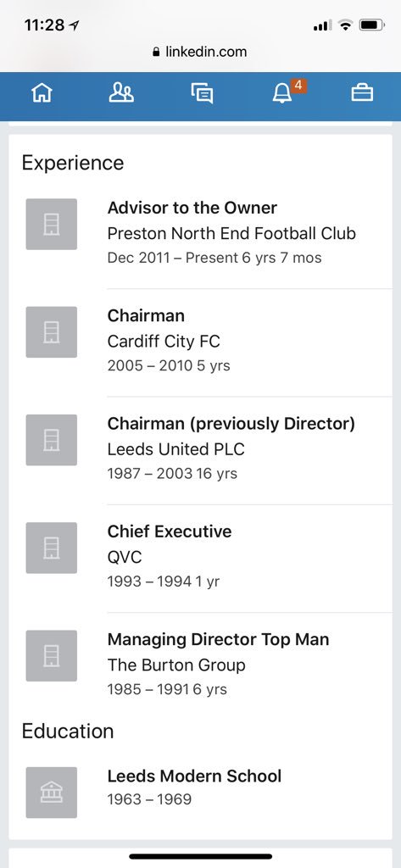Open Leeds Modern School education entry

pyautogui.click(x=200, y=793)
